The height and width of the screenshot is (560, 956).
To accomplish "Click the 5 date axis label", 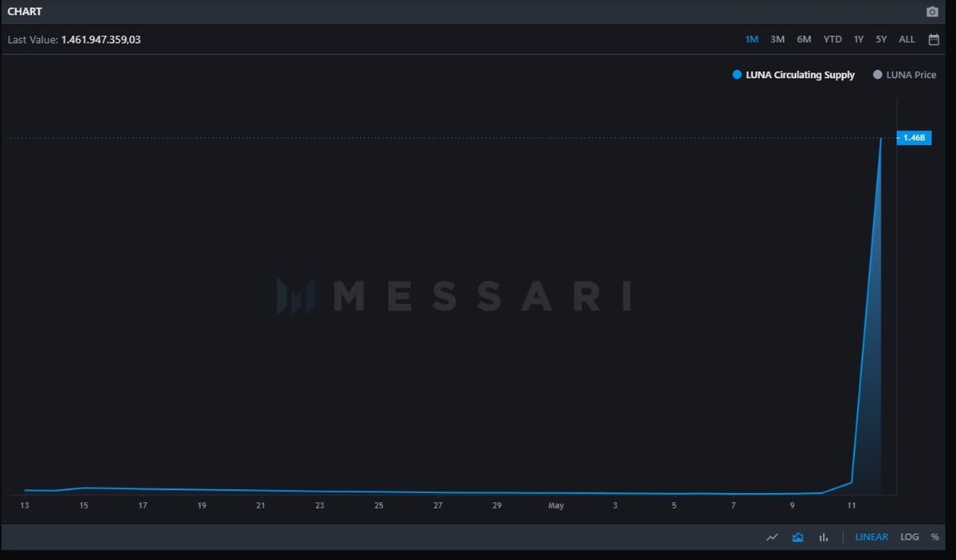I will (674, 506).
